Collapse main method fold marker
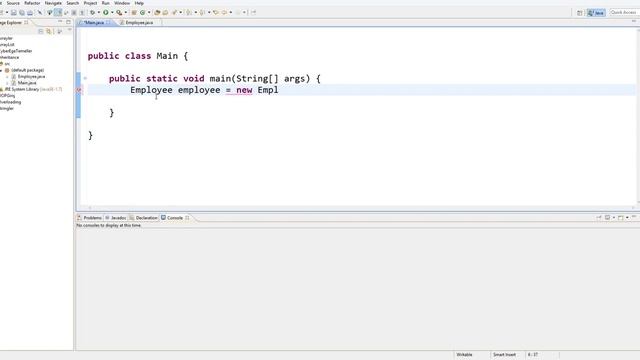This screenshot has height=360, width=640. 85,78
